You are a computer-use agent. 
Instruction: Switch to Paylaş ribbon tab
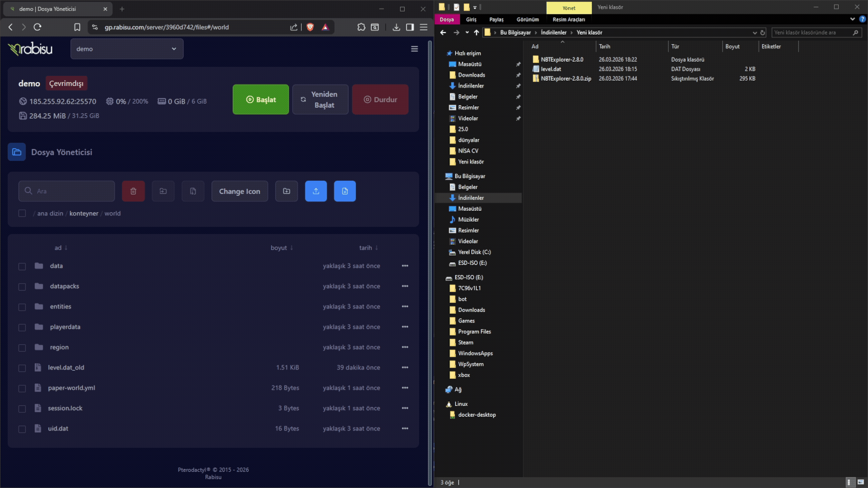[496, 19]
